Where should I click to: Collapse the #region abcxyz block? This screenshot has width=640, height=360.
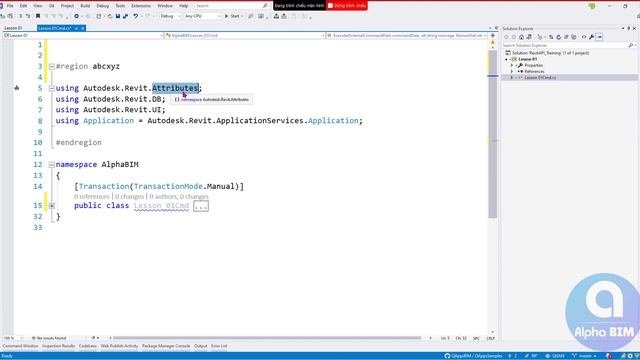[x=51, y=67]
